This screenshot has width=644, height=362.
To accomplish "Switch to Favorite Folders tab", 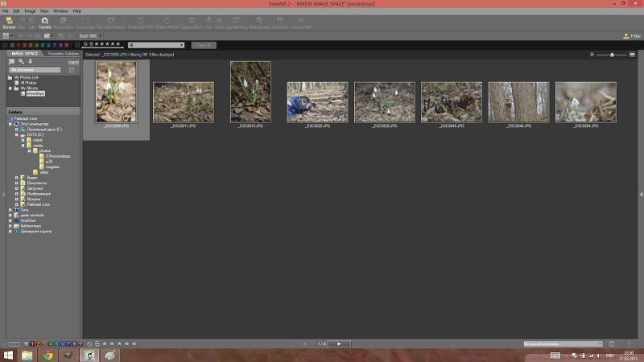I will click(63, 53).
